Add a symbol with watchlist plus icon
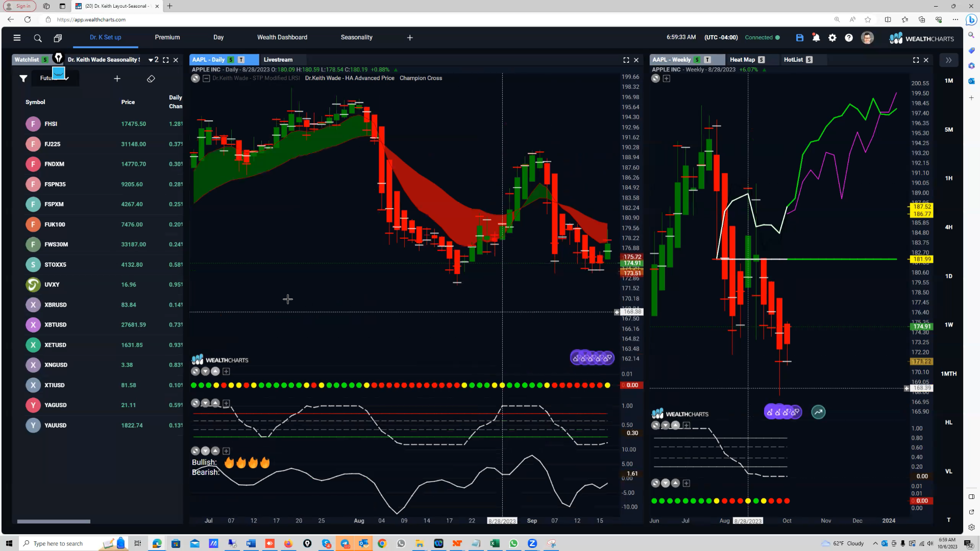The width and height of the screenshot is (980, 551). point(117,79)
